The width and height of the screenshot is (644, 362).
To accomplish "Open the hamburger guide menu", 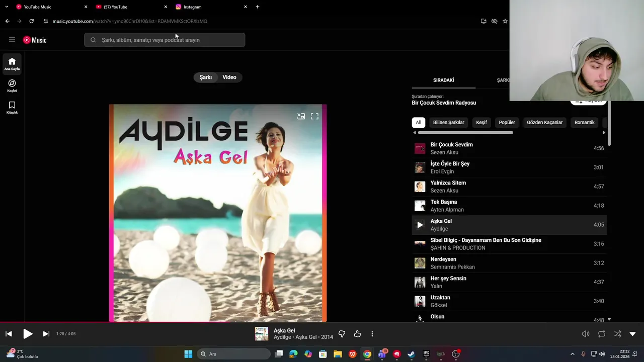I will [12, 40].
